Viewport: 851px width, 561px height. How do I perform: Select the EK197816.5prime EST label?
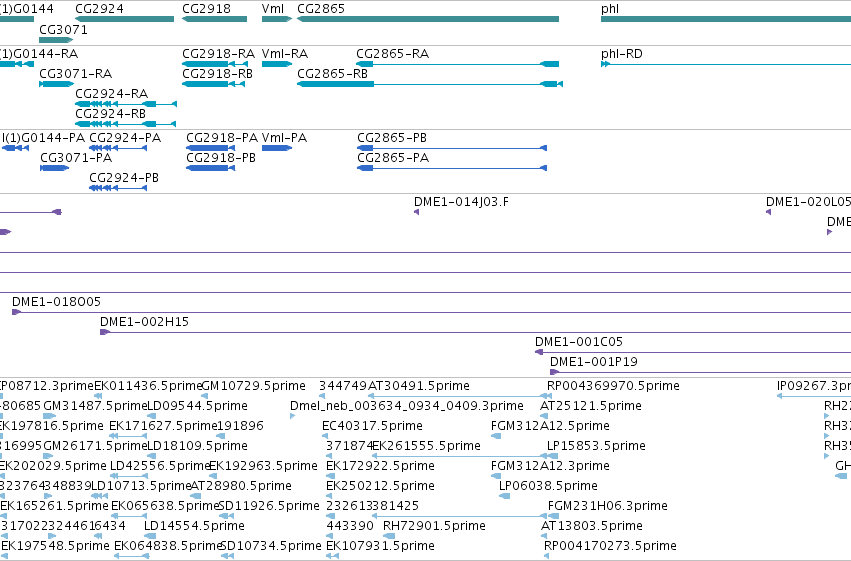52,426
